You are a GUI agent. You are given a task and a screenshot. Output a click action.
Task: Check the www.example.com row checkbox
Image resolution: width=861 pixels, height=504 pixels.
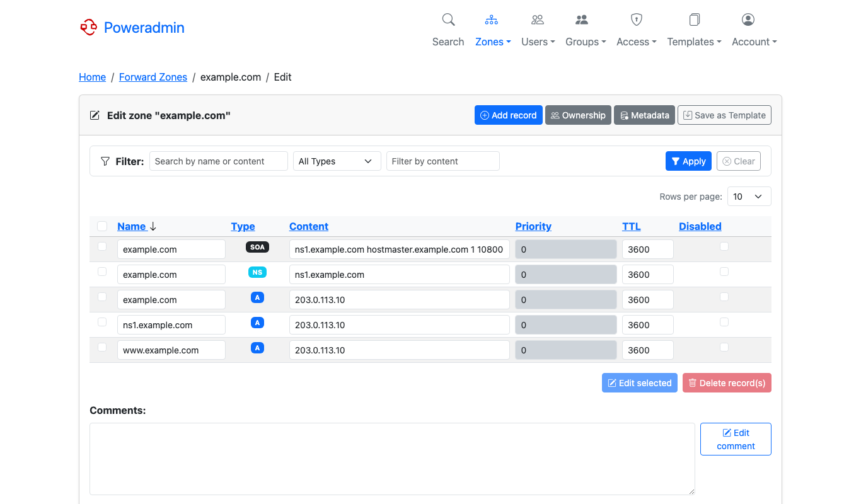coord(102,347)
